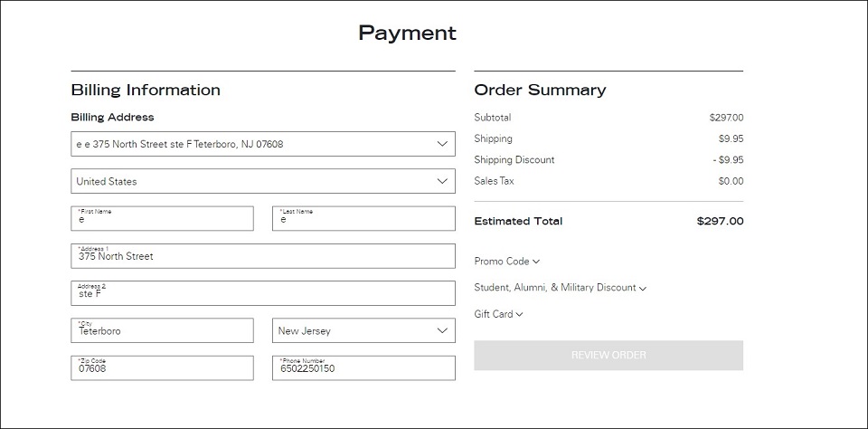Expand Student, Alumni, & Military Discount
868x429 pixels.
pos(561,288)
